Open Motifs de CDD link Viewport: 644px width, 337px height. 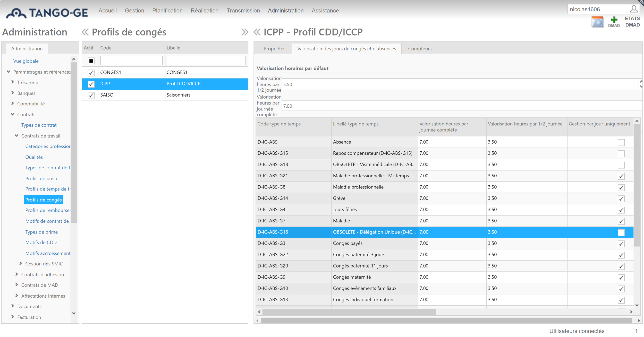pos(41,243)
